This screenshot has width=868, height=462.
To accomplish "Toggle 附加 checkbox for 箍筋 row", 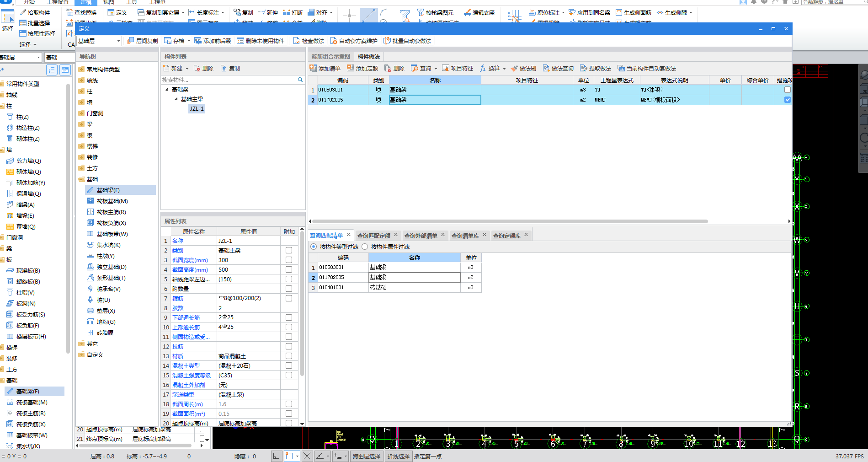I will pos(289,298).
